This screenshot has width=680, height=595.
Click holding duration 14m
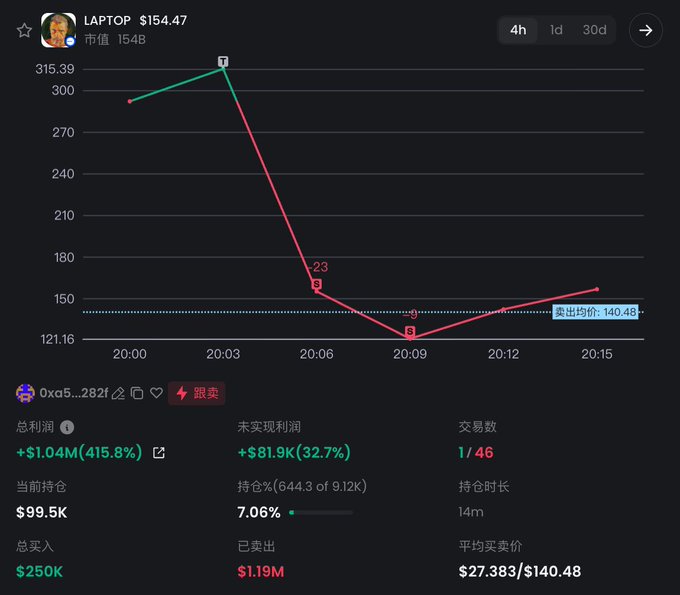click(x=471, y=512)
